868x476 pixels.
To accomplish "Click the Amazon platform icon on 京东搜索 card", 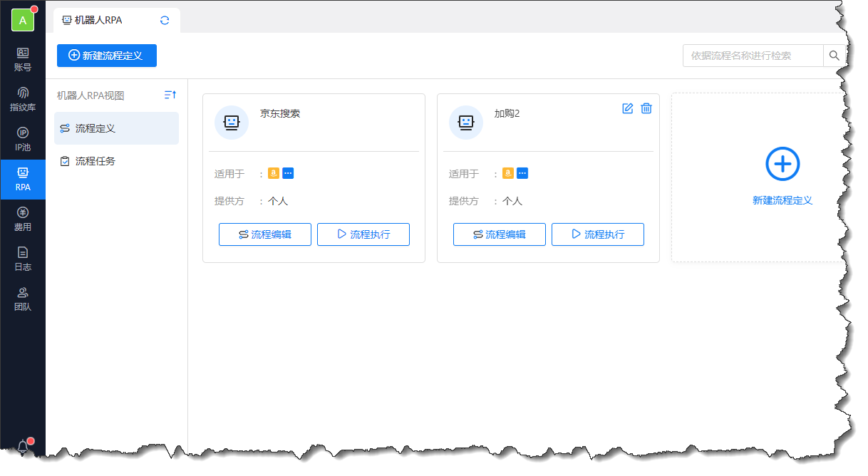I will tap(274, 173).
